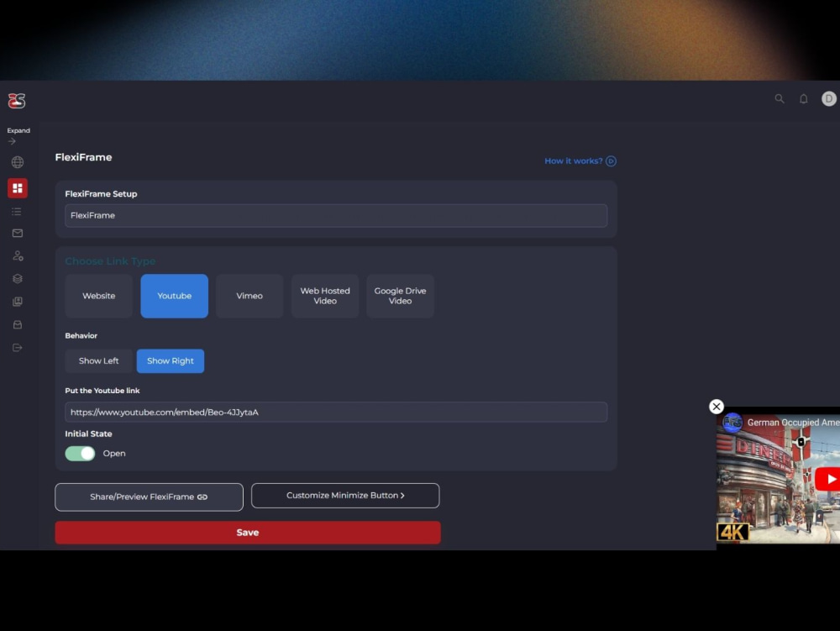This screenshot has width=840, height=631.
Task: Open the red dashboard grid sidebar icon
Action: click(x=17, y=188)
